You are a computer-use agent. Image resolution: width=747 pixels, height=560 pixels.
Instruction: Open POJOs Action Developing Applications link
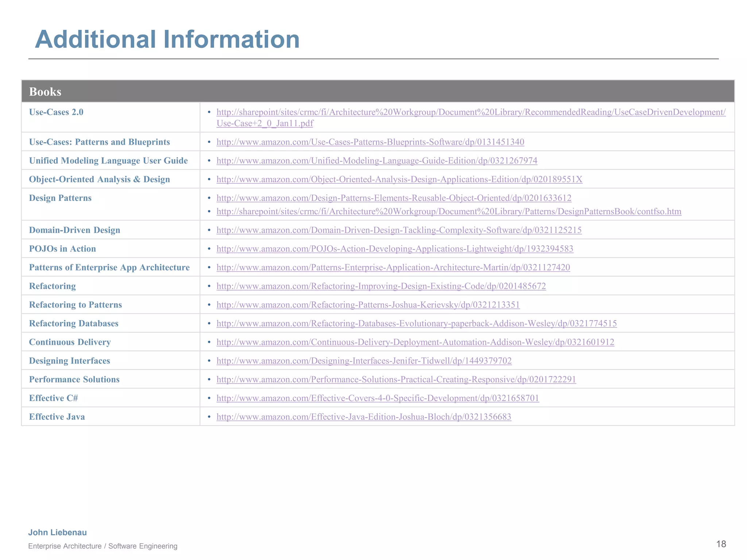(x=395, y=249)
